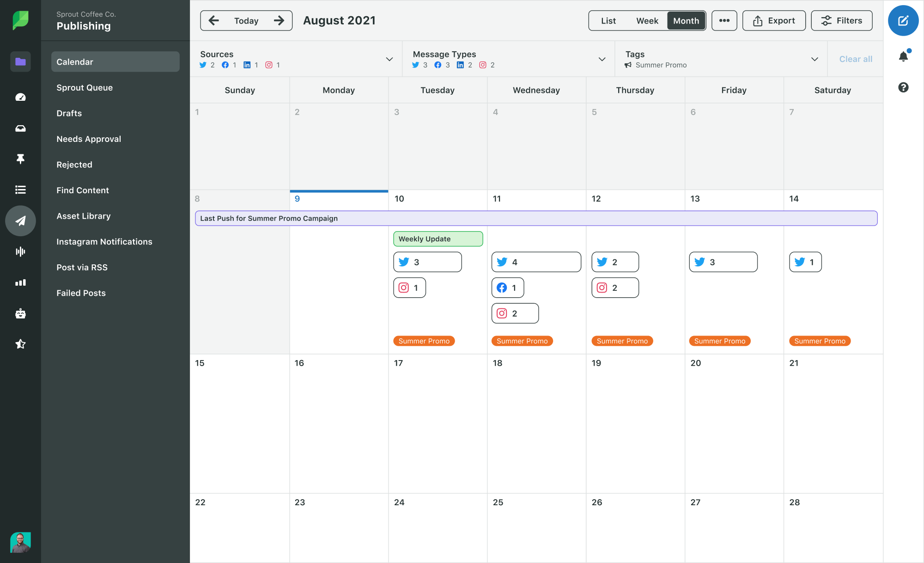Click the Summer Promo tag on Wednesday
The width and height of the screenshot is (924, 563).
[523, 341]
